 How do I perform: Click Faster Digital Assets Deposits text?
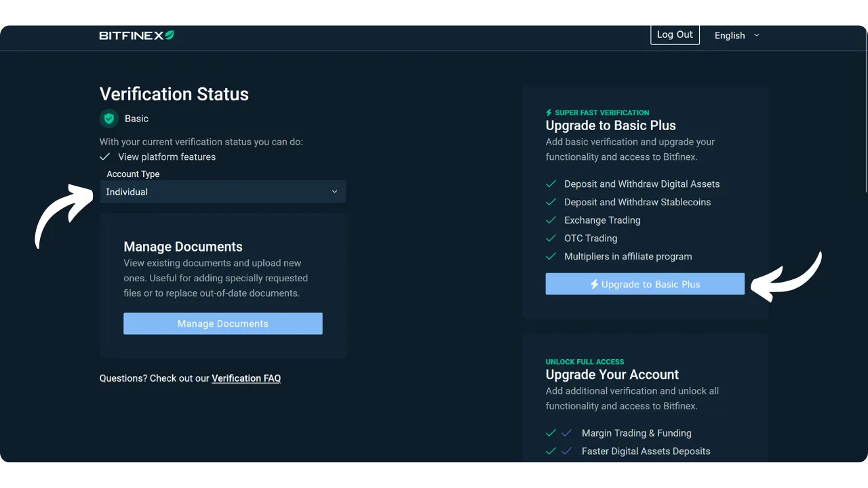(646, 451)
